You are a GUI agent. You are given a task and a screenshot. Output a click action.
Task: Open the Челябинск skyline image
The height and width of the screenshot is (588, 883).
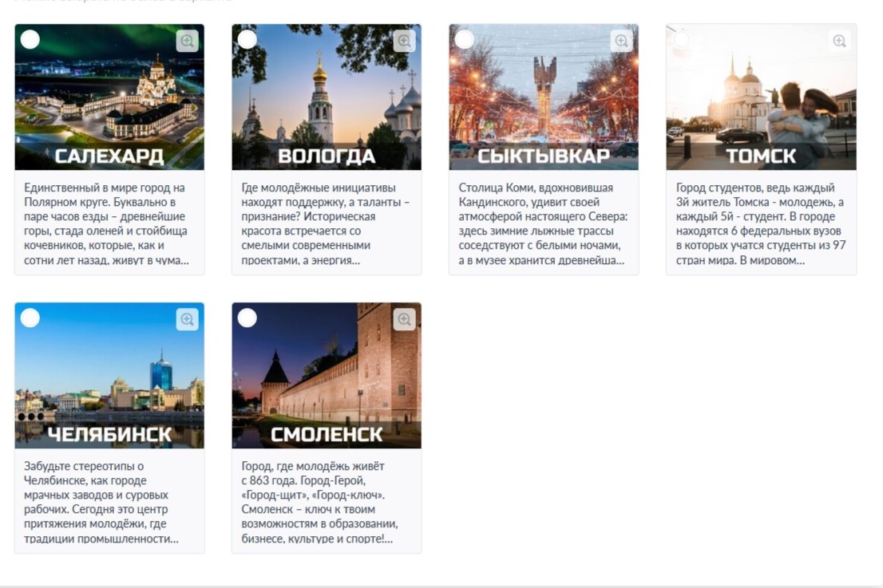[109, 375]
